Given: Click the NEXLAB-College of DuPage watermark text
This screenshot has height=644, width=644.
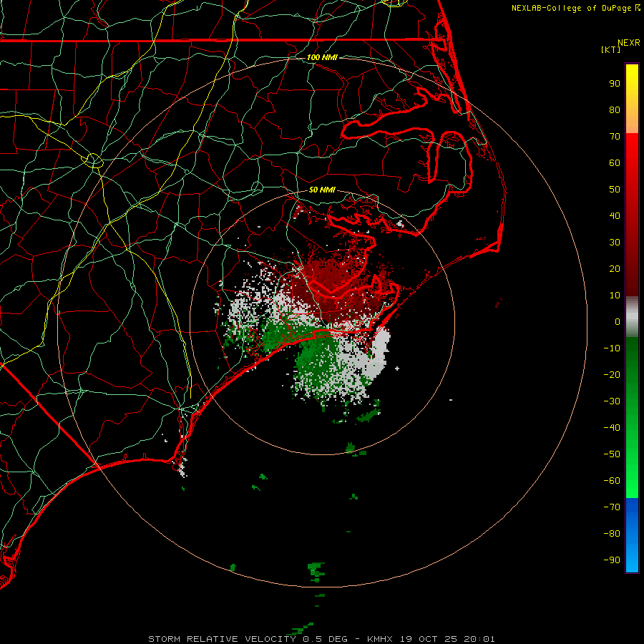Looking at the screenshot, I should tap(575, 8).
